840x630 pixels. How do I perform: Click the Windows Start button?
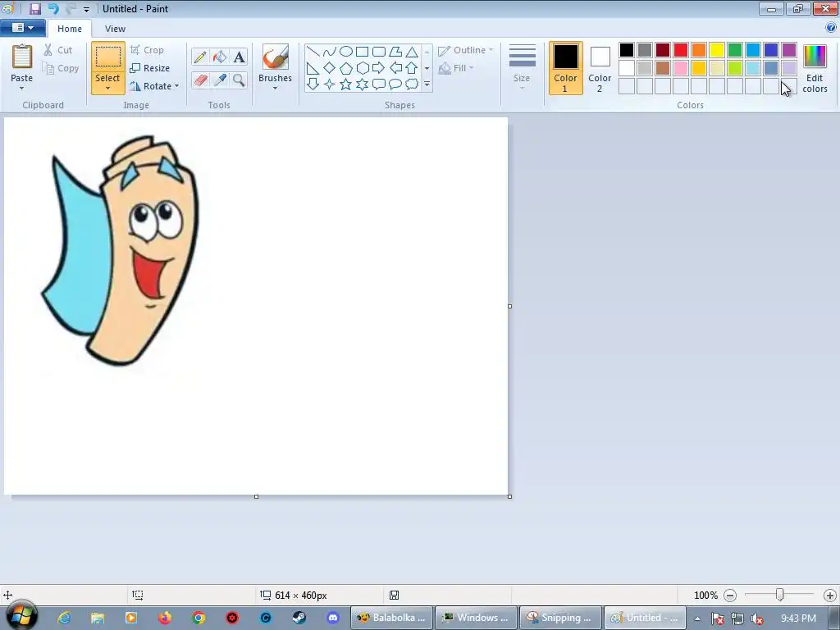pos(21,616)
